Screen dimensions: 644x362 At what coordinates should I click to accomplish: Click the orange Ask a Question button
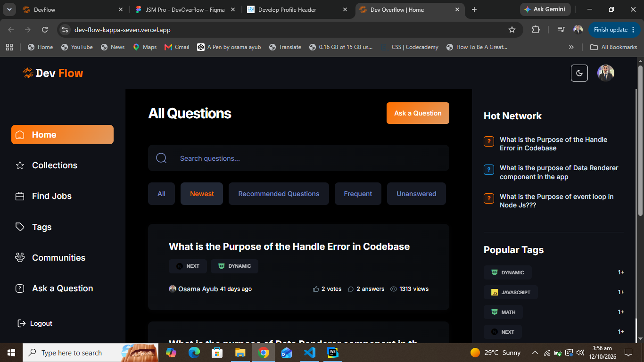tap(418, 113)
